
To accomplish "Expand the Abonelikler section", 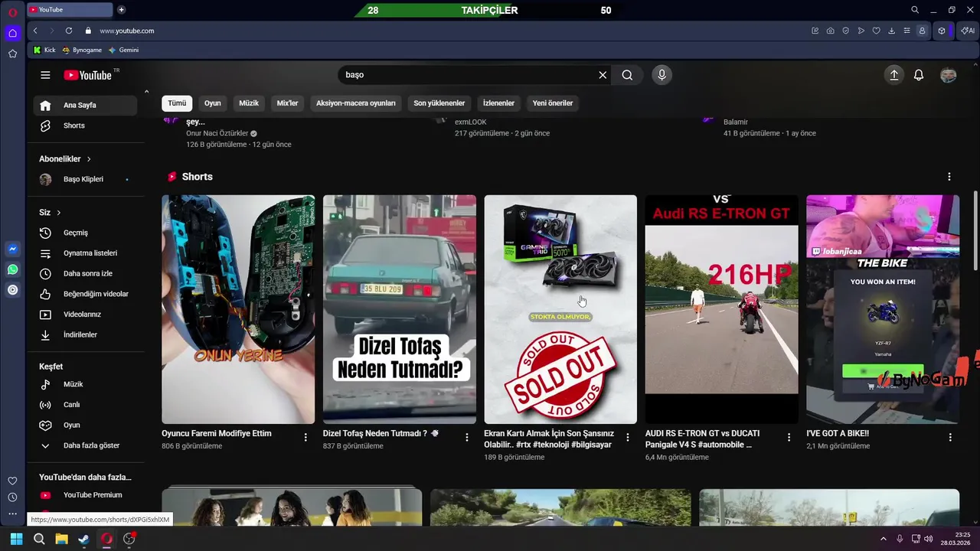I will coord(65,159).
